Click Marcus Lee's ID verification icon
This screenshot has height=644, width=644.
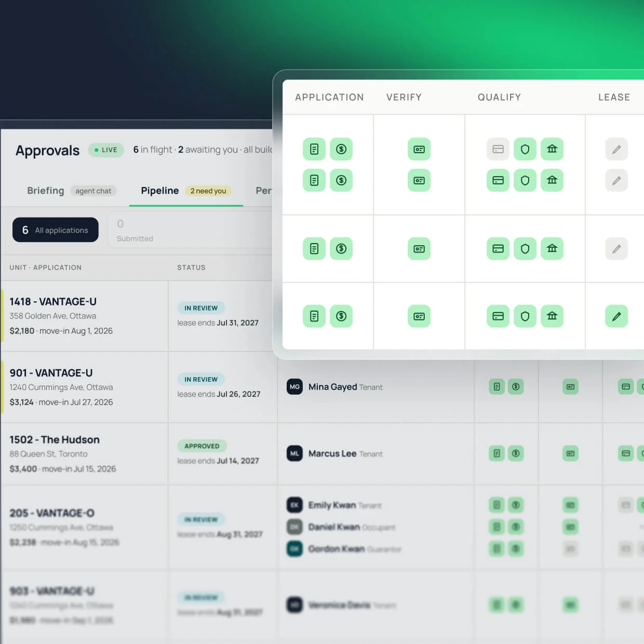click(570, 453)
